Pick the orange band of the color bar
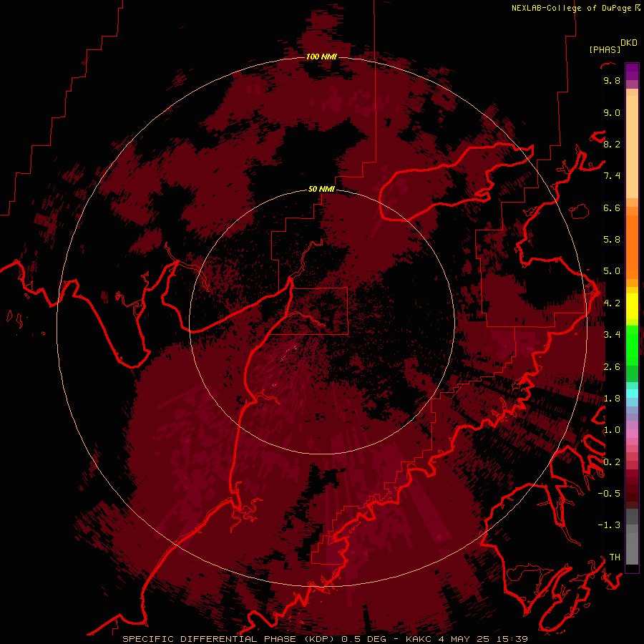644x644 pixels. coord(632,246)
